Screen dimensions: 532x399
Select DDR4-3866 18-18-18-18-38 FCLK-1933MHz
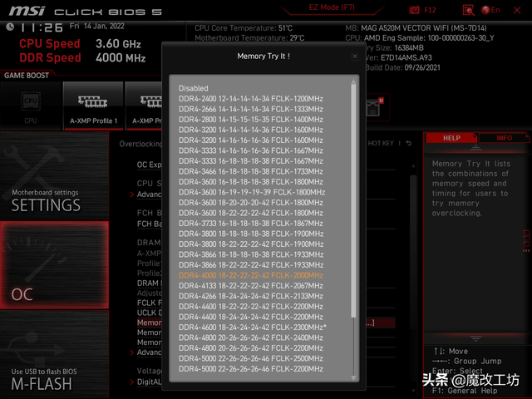(x=251, y=254)
